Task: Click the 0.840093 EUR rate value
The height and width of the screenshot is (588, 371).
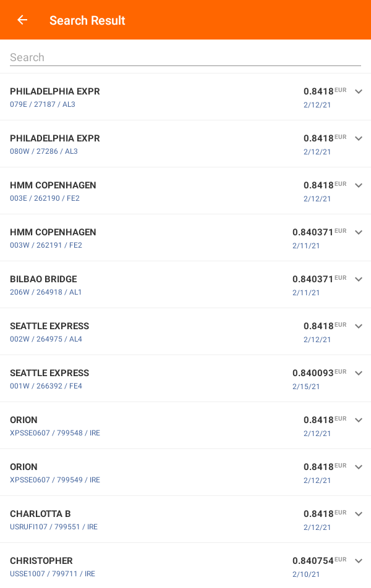Action: point(313,373)
